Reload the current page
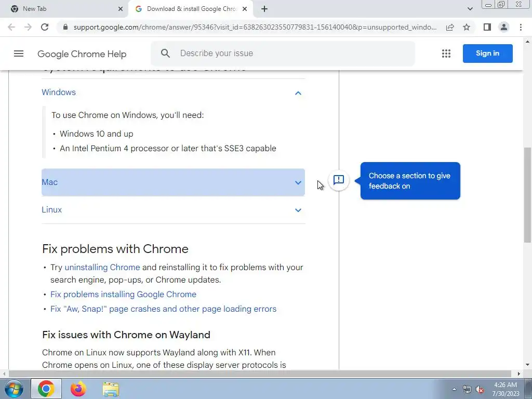Image resolution: width=532 pixels, height=399 pixels. [45, 27]
